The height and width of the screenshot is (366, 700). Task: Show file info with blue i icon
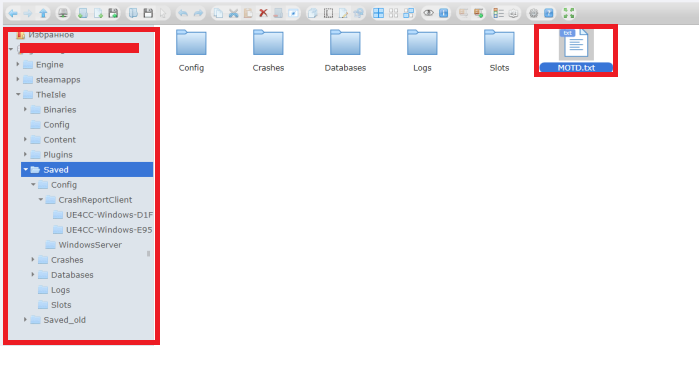pos(443,13)
